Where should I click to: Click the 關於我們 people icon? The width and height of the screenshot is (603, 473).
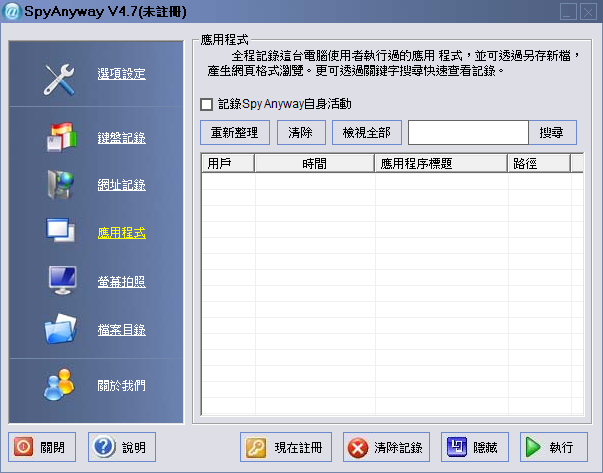point(60,384)
